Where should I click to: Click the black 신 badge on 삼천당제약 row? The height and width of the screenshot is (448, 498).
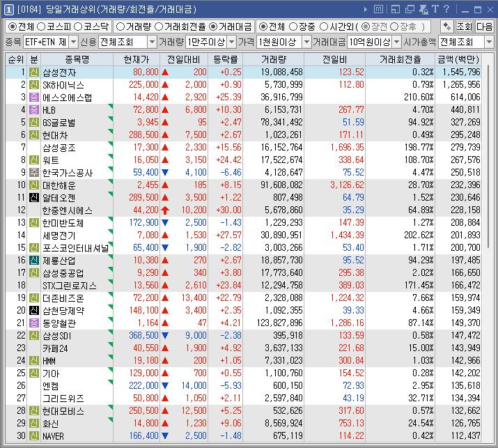click(34, 311)
